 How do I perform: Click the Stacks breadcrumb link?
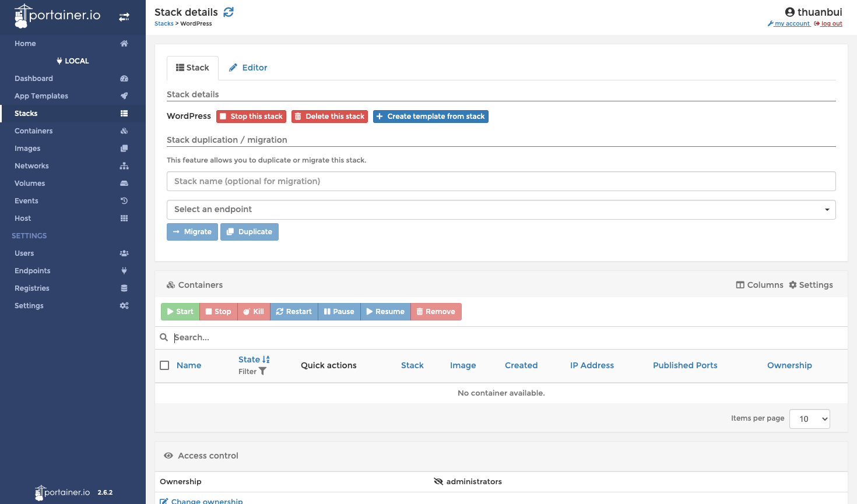point(164,24)
